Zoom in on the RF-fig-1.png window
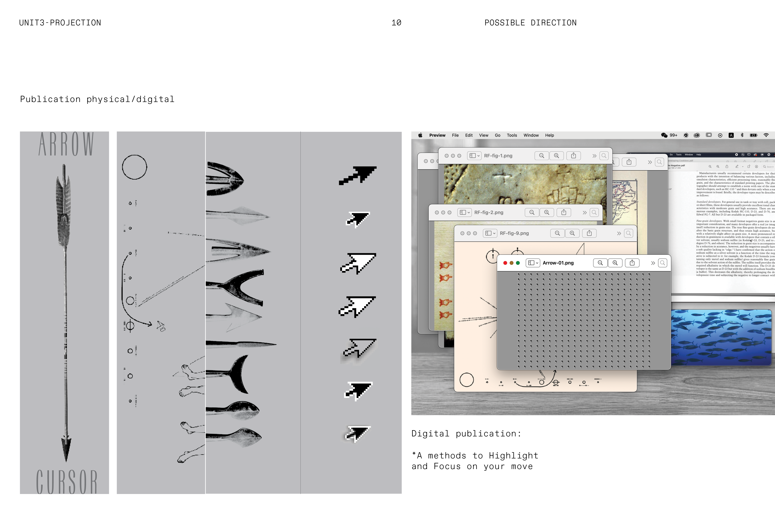This screenshot has height=532, width=775. click(x=557, y=156)
